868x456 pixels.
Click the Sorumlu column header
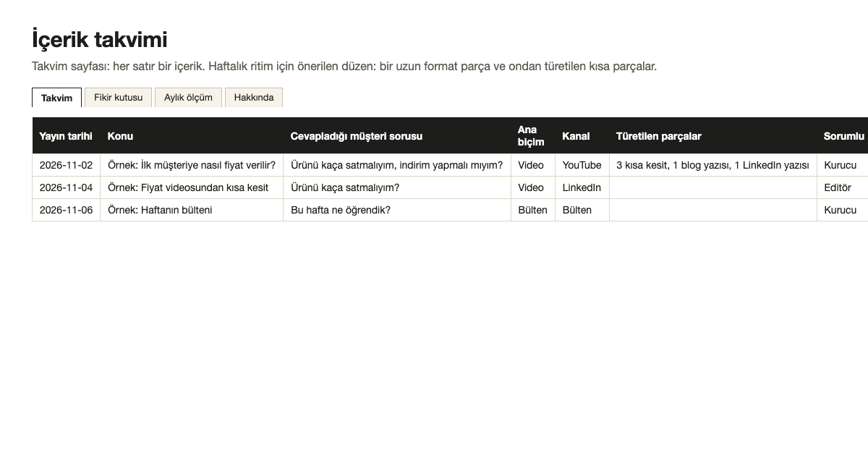click(843, 135)
